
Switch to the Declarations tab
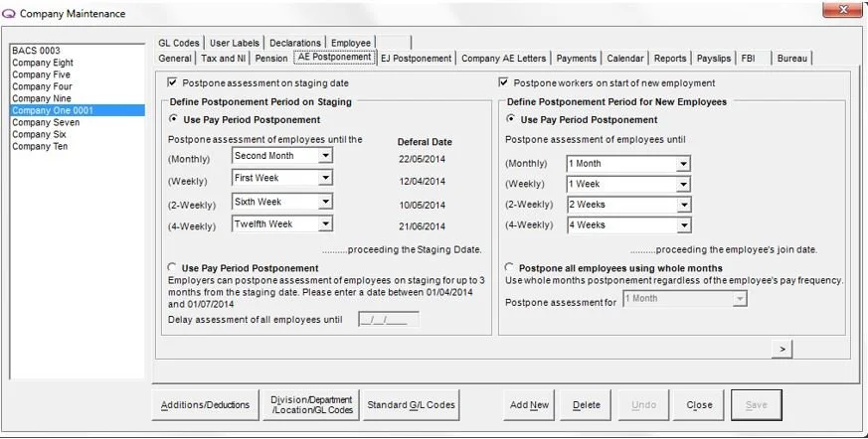click(295, 43)
